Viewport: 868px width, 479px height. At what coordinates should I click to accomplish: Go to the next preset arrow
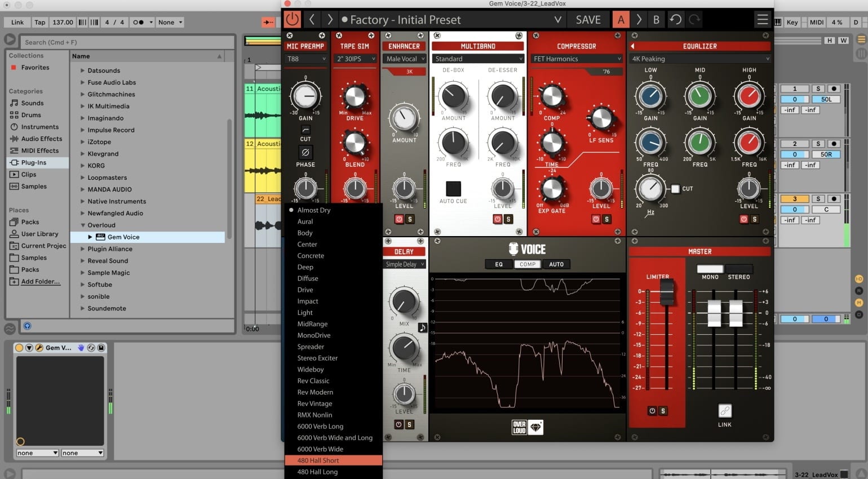pos(330,20)
